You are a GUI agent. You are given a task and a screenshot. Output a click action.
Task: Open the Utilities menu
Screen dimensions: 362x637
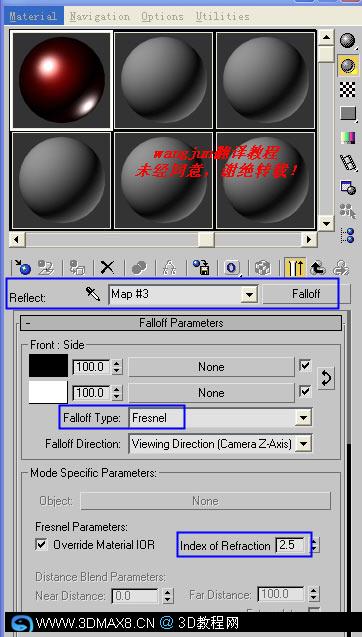(223, 16)
